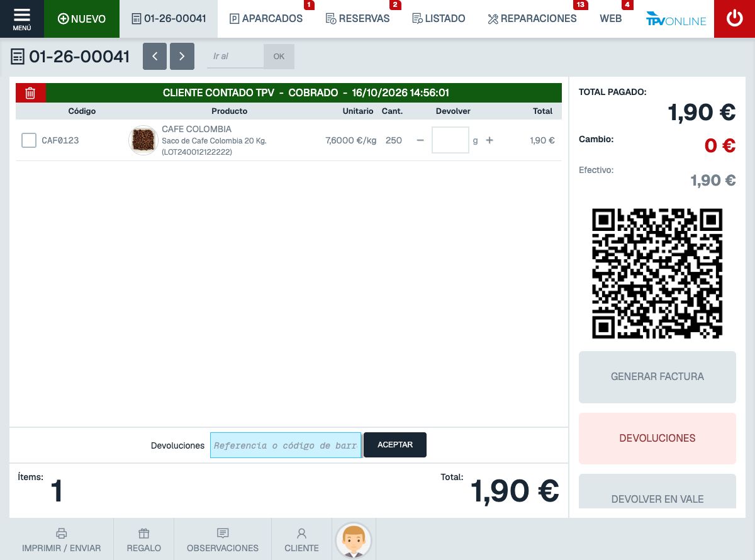
Task: Go to the next ticket with the right arrow
Action: click(182, 56)
